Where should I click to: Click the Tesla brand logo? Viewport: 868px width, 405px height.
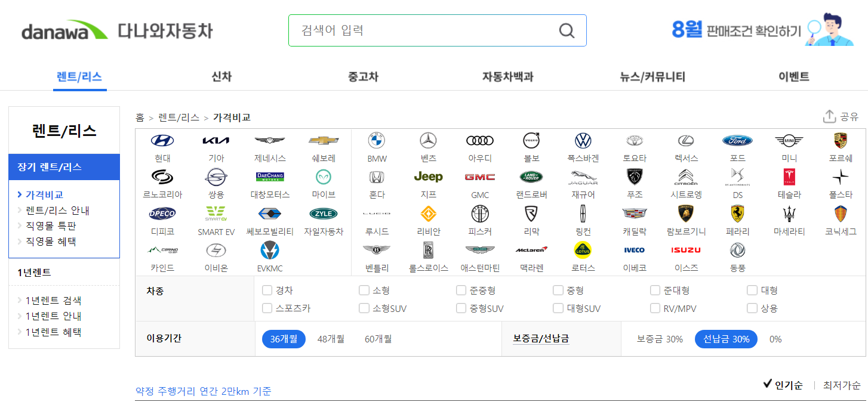coord(789,177)
